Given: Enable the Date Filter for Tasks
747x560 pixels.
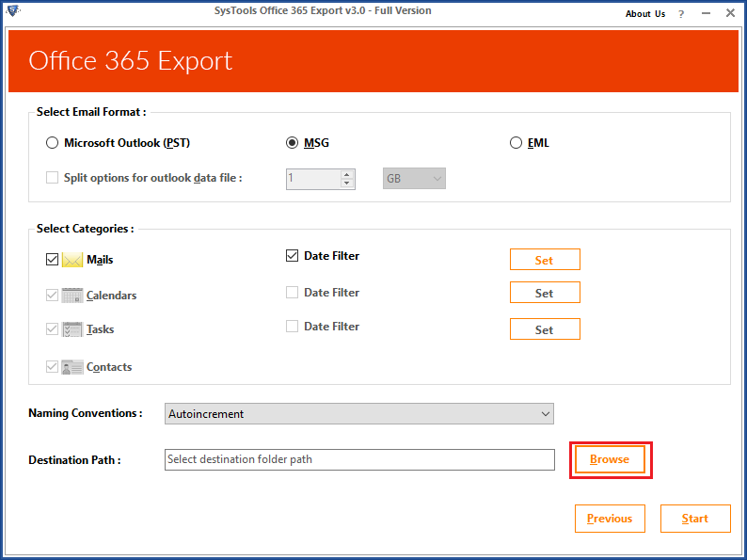Looking at the screenshot, I should 292,327.
